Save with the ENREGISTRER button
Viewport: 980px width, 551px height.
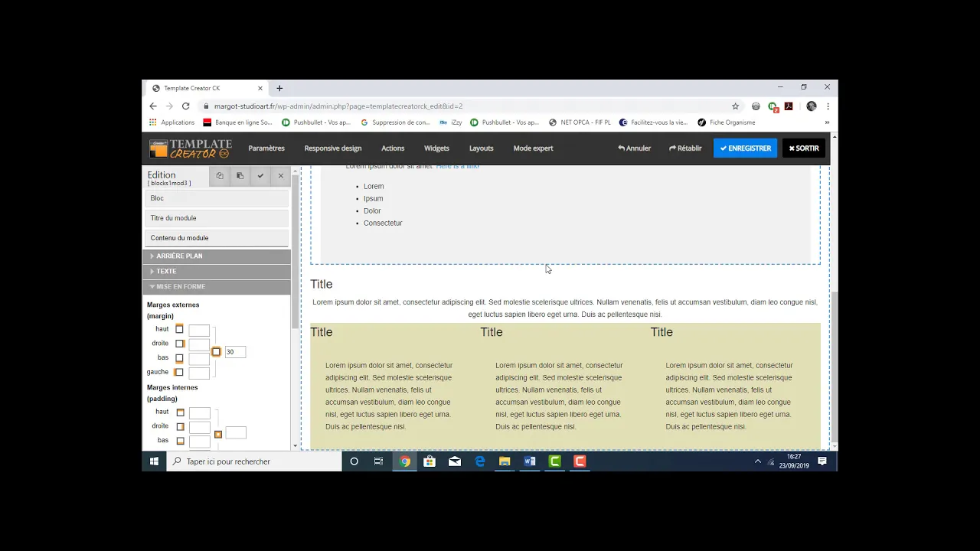745,148
